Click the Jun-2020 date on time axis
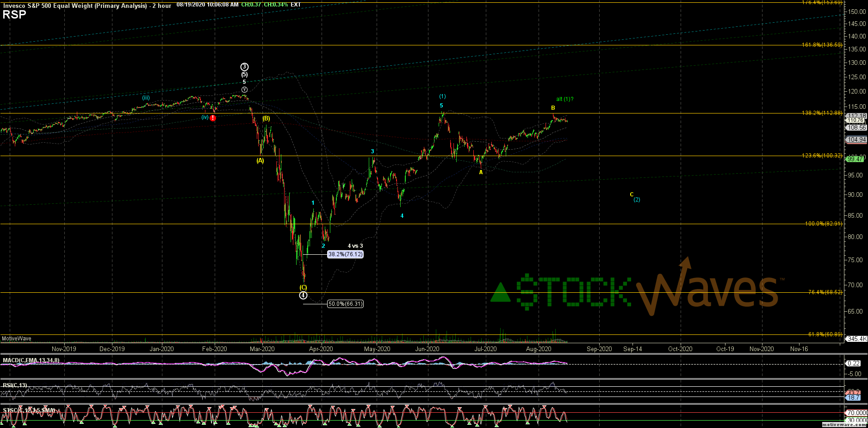 [427, 349]
